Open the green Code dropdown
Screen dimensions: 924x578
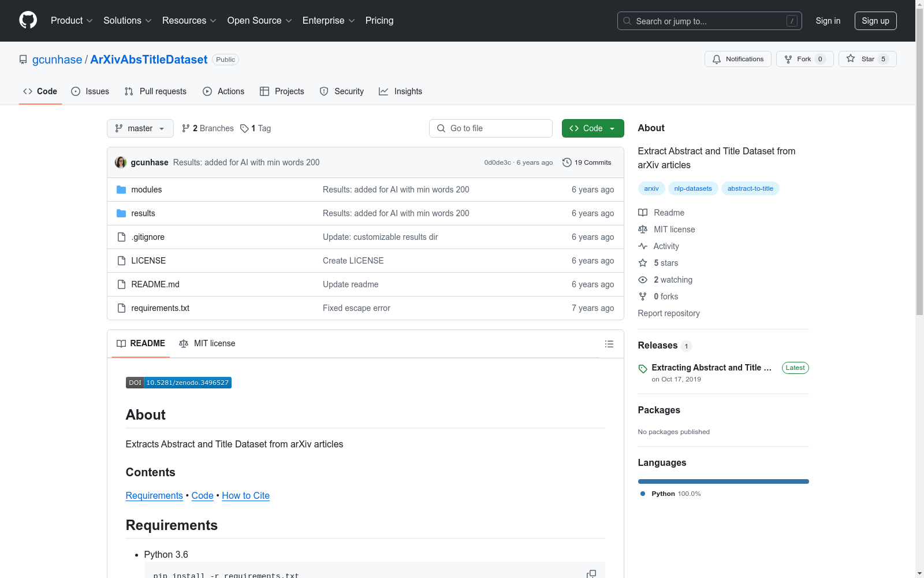coord(593,128)
